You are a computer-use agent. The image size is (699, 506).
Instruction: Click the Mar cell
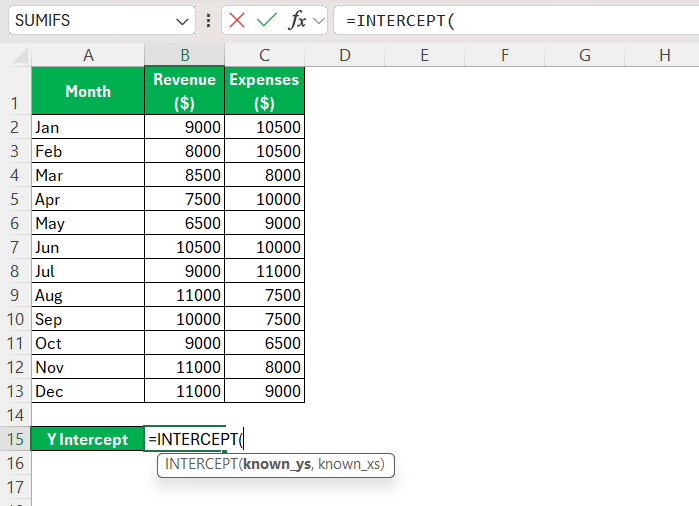(x=88, y=175)
